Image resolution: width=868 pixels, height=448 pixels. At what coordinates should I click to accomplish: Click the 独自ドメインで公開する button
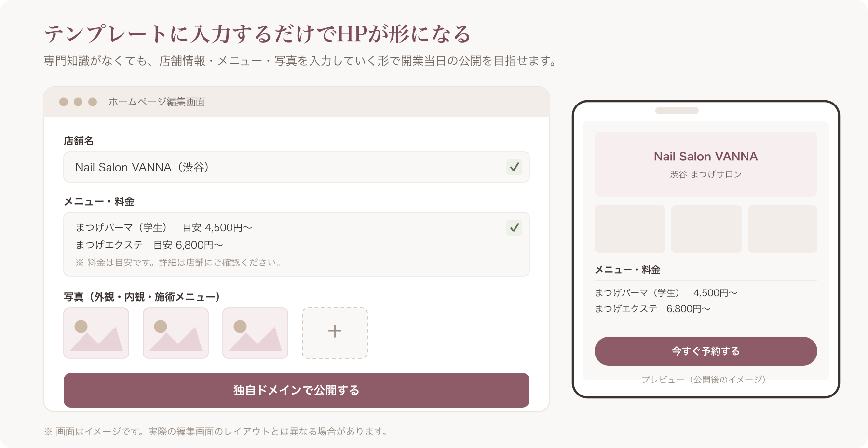pyautogui.click(x=297, y=390)
